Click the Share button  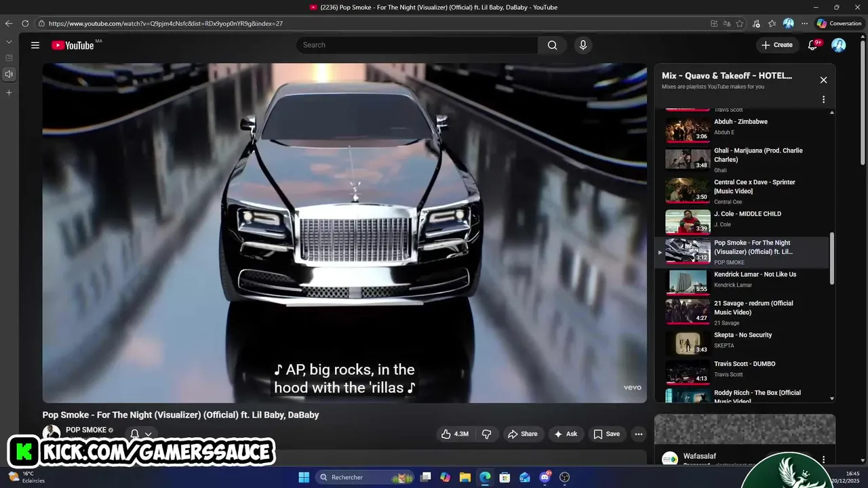[522, 434]
